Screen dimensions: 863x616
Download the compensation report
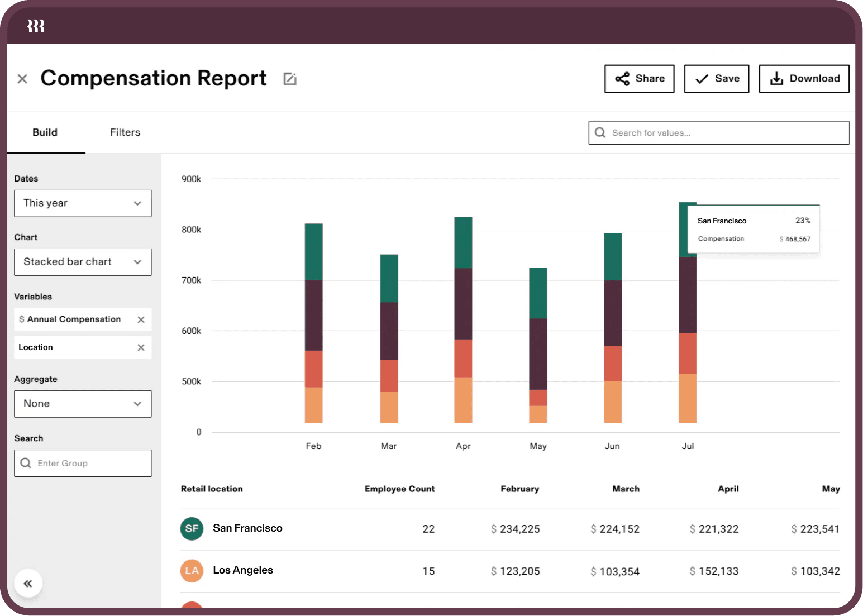click(x=803, y=79)
